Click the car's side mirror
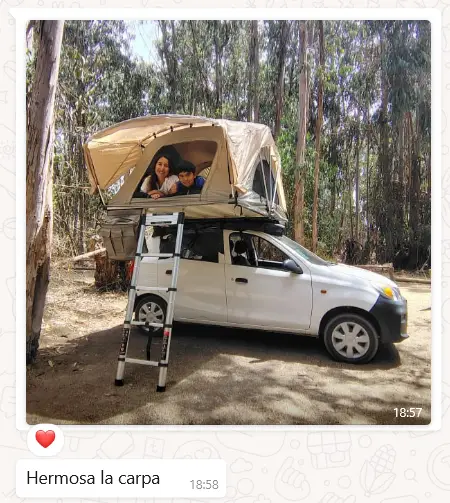 (x=292, y=266)
